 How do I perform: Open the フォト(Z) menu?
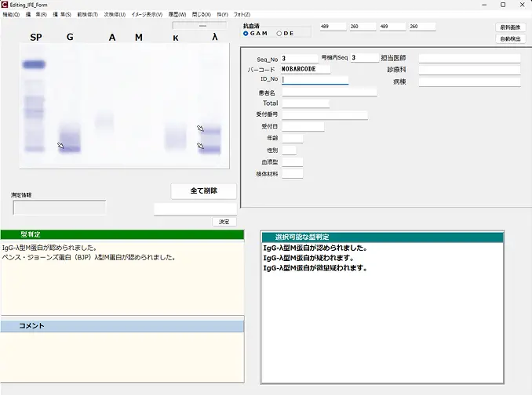242,15
